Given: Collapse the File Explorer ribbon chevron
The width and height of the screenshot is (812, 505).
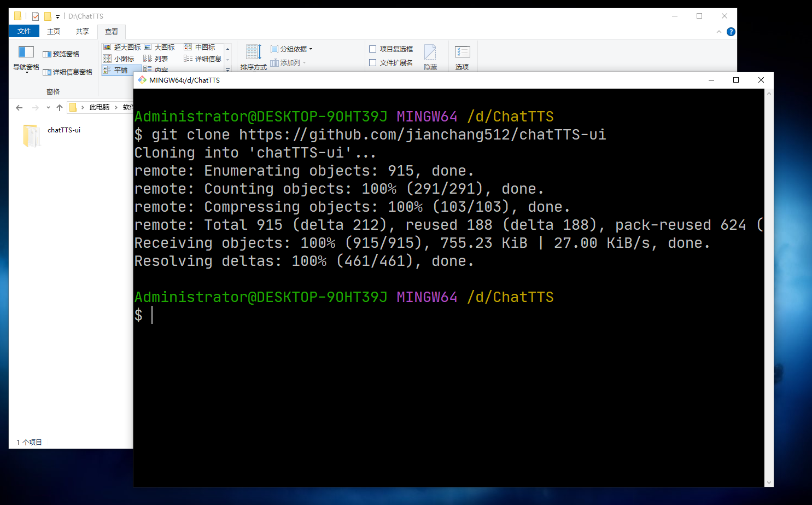Looking at the screenshot, I should point(719,32).
